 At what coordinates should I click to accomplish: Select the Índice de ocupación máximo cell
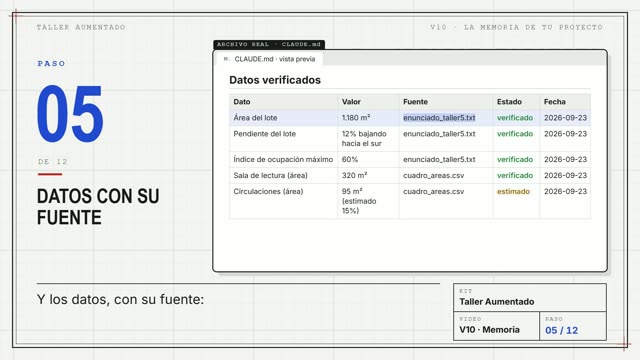pyautogui.click(x=283, y=159)
